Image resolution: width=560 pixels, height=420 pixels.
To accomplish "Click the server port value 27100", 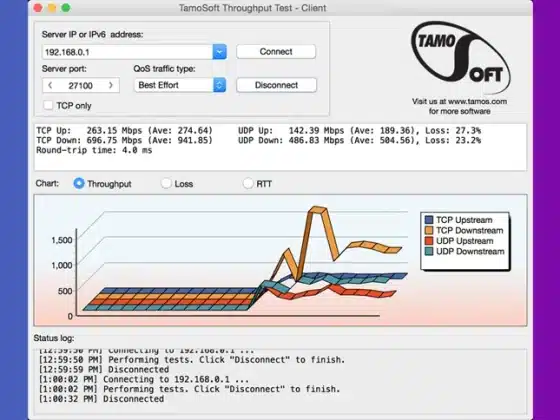I will pos(80,86).
